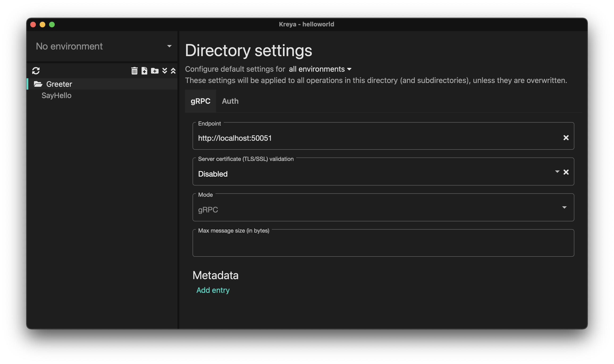Click the open folder icon next to Greeter
This screenshot has height=364, width=614.
(x=38, y=84)
